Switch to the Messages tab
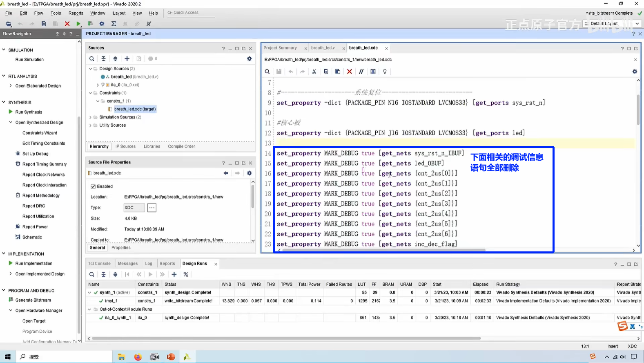This screenshot has width=644, height=363. (128, 264)
